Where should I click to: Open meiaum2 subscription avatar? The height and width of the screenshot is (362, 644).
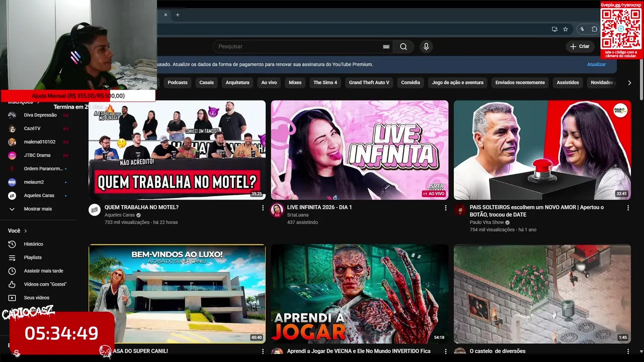click(12, 182)
